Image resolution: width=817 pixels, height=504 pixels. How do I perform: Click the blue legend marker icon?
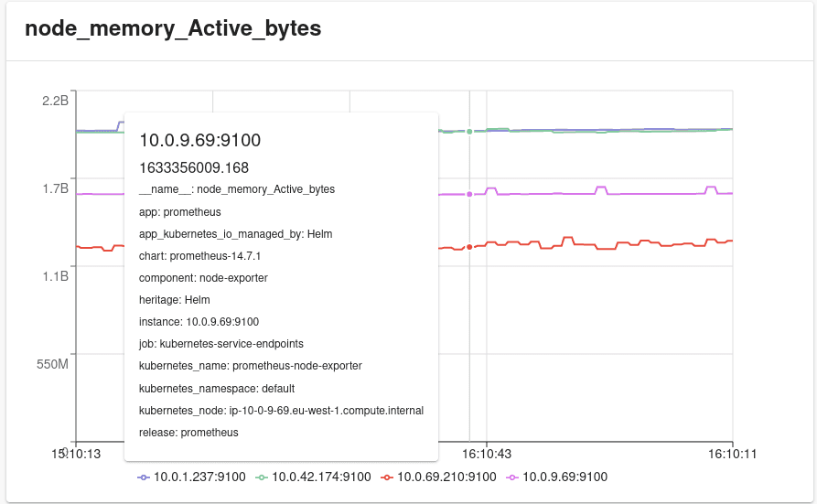pyautogui.click(x=144, y=477)
